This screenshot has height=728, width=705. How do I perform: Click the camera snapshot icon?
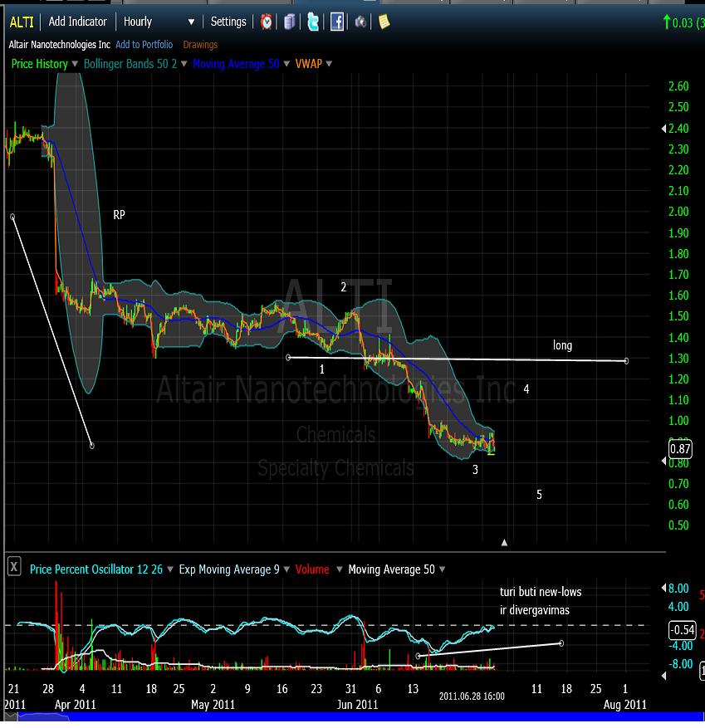click(360, 22)
